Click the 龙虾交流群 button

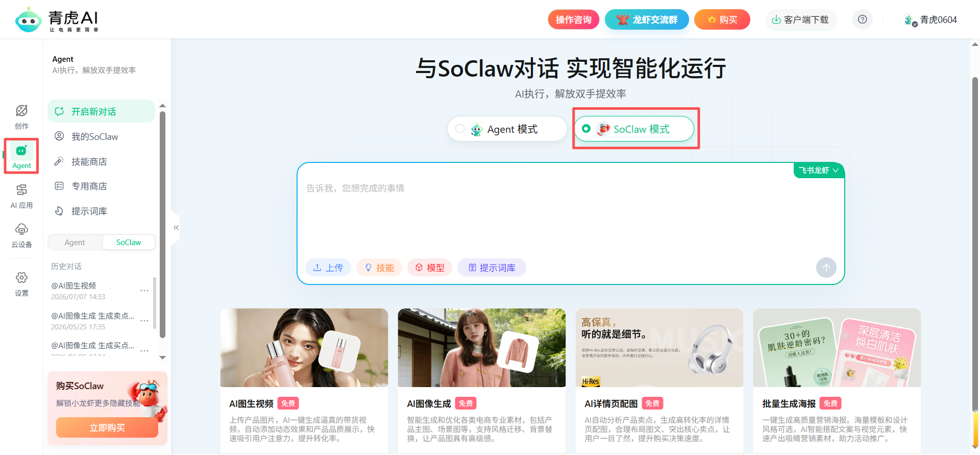[647, 19]
